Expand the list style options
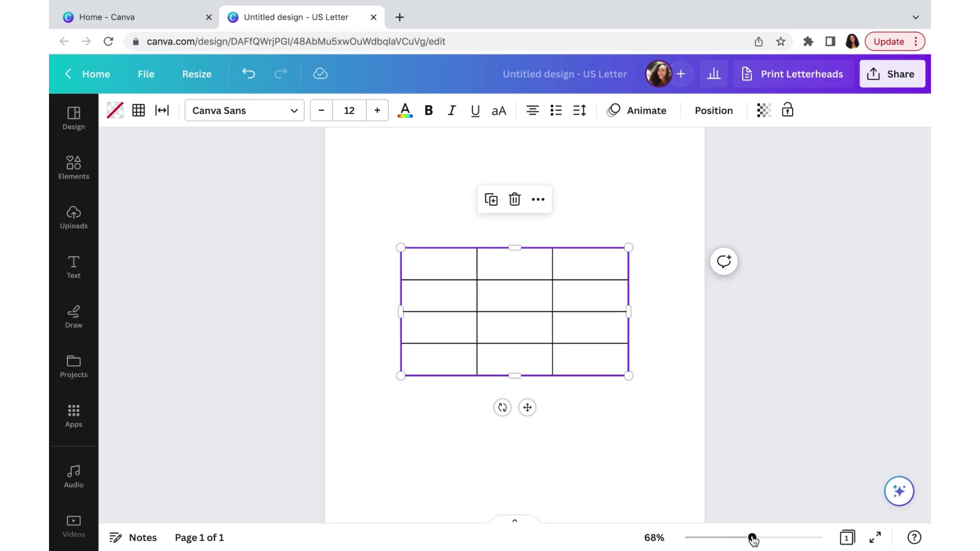Image resolution: width=980 pixels, height=551 pixels. pyautogui.click(x=556, y=110)
